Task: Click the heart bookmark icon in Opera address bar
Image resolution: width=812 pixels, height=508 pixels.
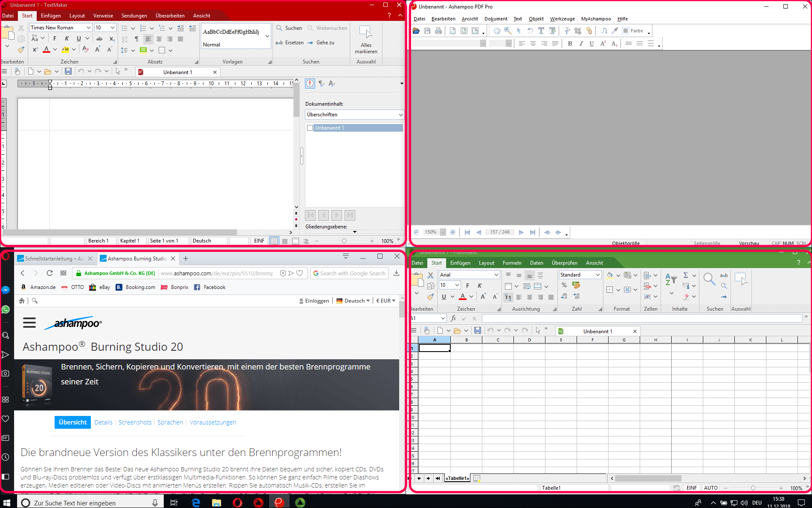Action: [300, 273]
